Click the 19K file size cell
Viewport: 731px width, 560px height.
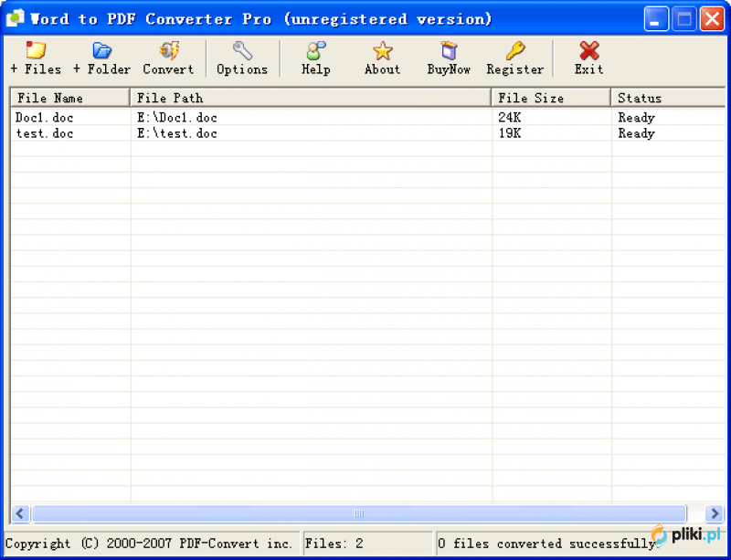pos(510,133)
